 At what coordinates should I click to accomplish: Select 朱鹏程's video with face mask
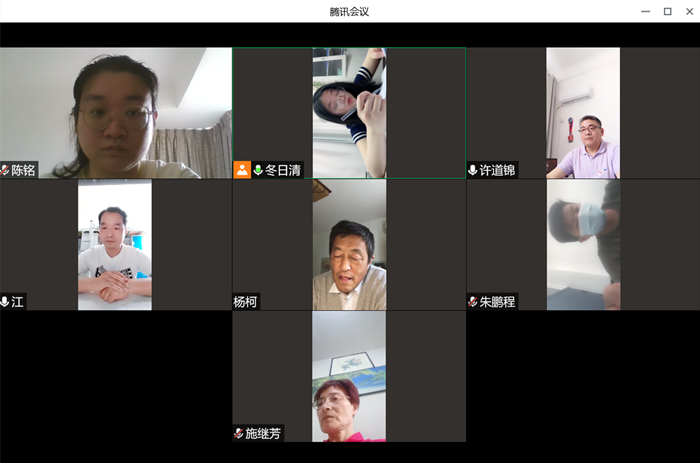tap(583, 245)
